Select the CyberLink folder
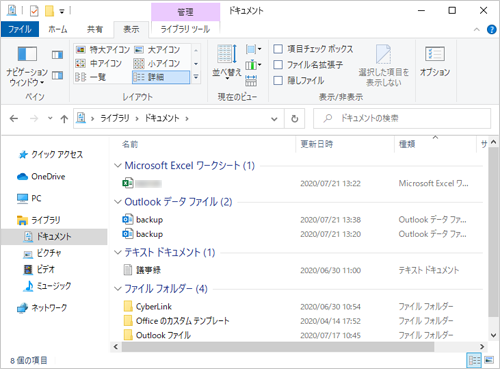500x369 pixels. pos(147,307)
